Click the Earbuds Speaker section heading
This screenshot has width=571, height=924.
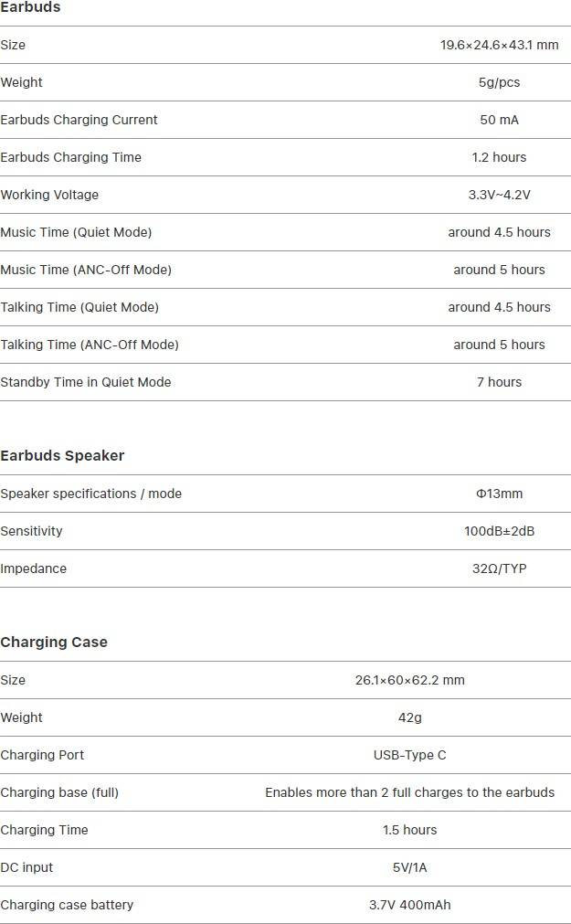point(62,455)
